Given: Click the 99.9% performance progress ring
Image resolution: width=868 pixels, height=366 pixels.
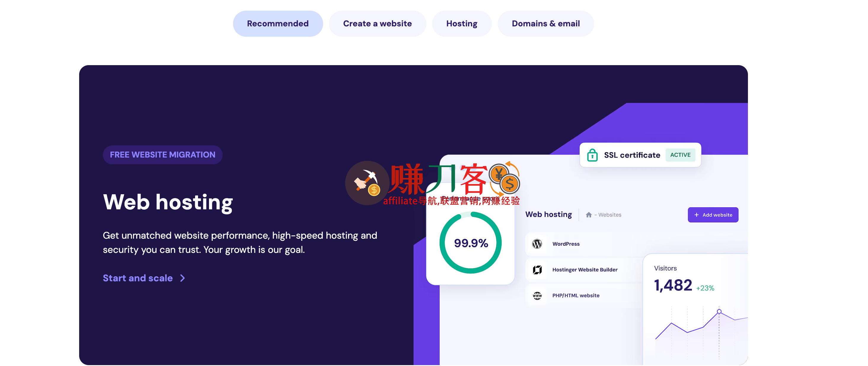Looking at the screenshot, I should (470, 243).
